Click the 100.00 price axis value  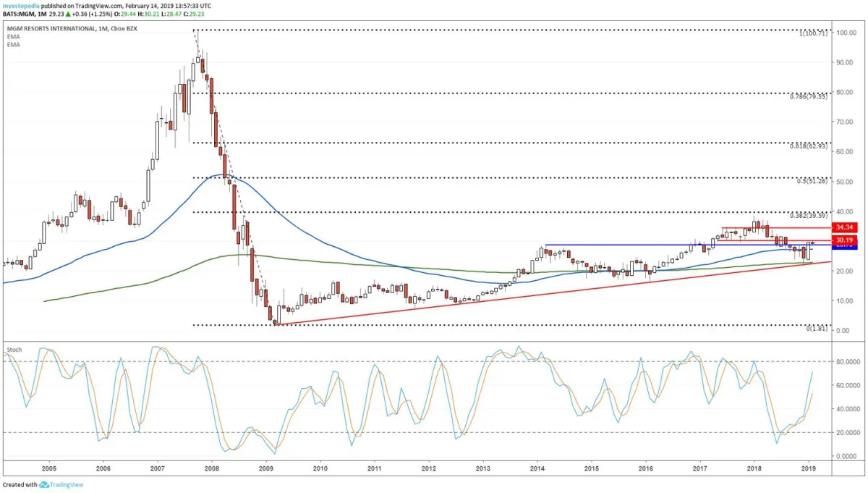[x=846, y=33]
